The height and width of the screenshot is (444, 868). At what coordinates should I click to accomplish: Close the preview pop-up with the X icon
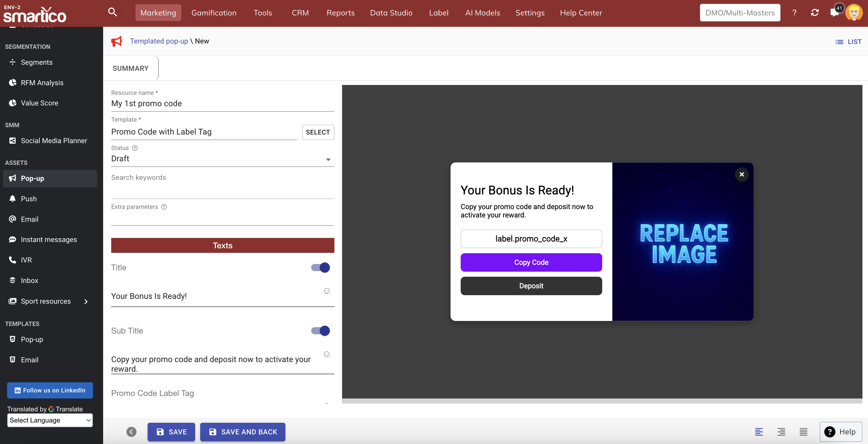[741, 174]
